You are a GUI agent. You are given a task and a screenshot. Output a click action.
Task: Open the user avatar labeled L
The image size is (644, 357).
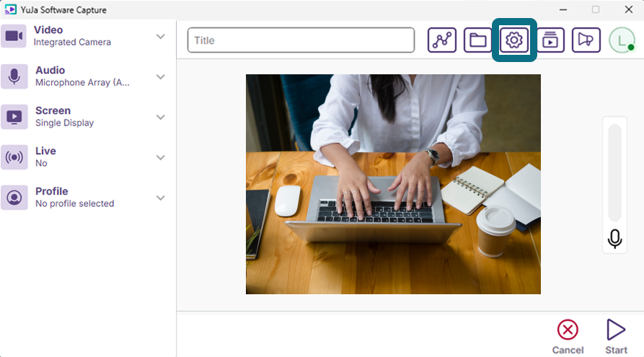click(x=622, y=40)
